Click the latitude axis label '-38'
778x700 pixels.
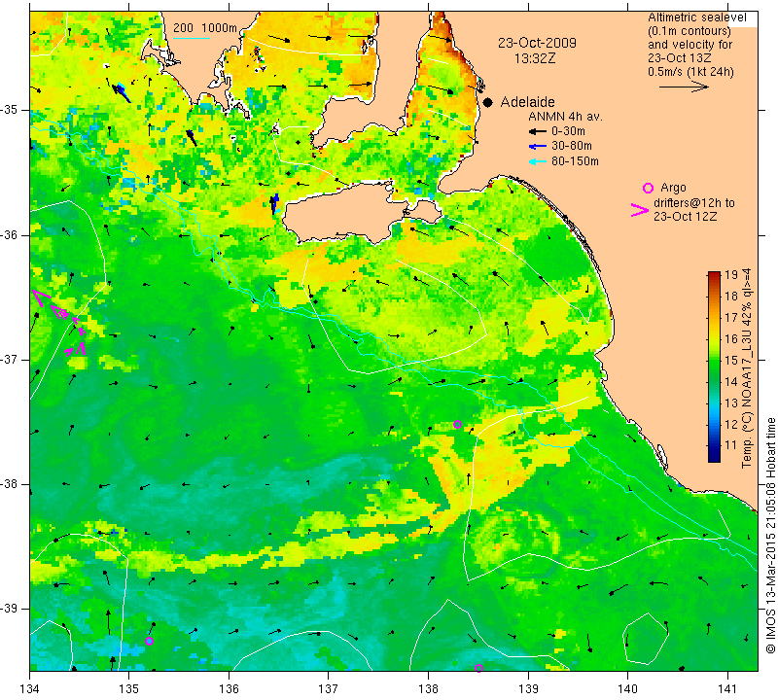[10, 484]
